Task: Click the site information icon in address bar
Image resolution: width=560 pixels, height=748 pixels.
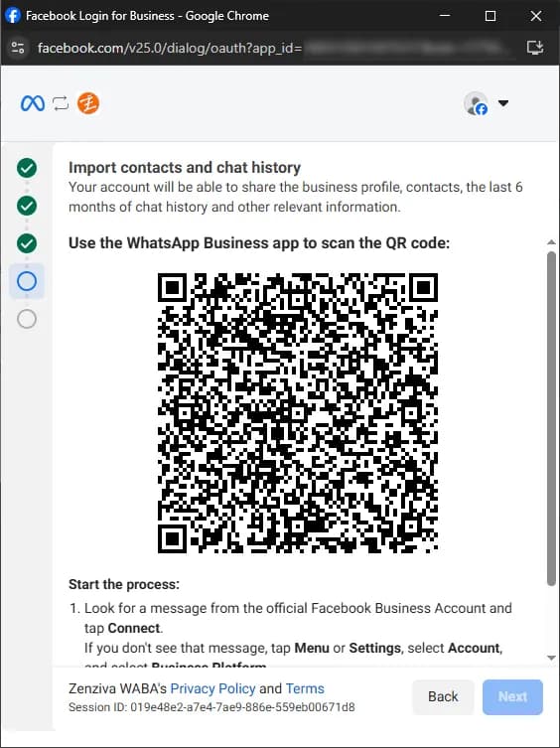Action: (18, 48)
